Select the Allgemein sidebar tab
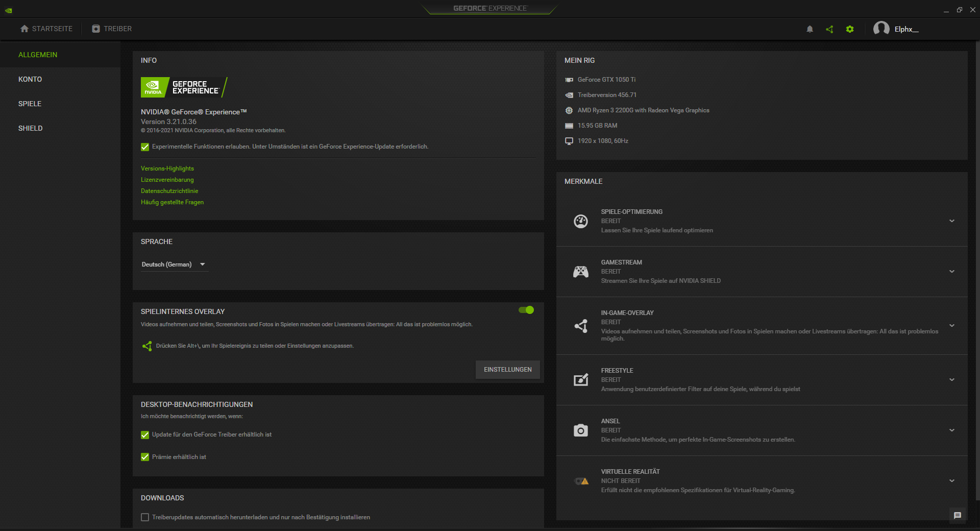 (60, 55)
